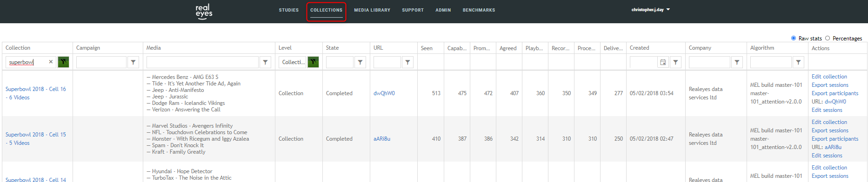Click the 05/02/2018 03:54 created date cell
The image size is (868, 182).
point(652,93)
